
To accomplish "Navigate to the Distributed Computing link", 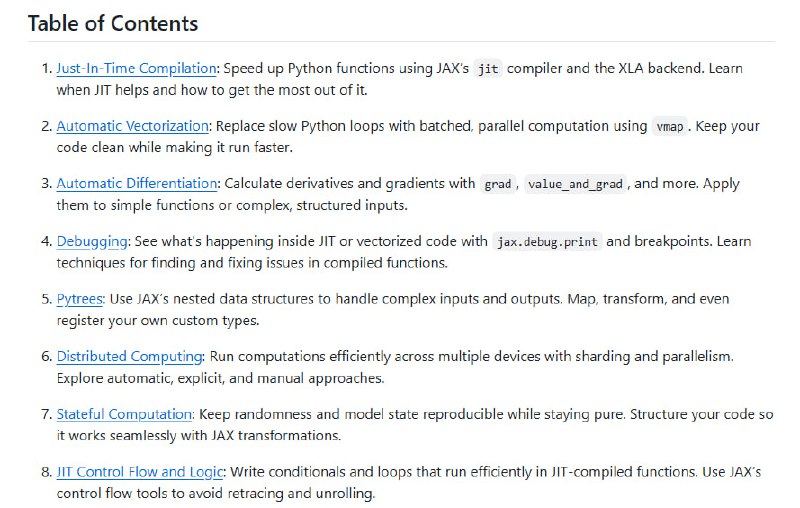I will (x=130, y=356).
